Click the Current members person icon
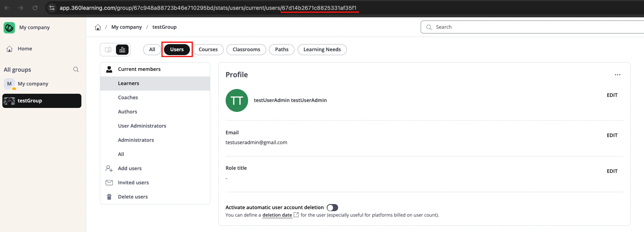This screenshot has width=644, height=232. [x=109, y=69]
